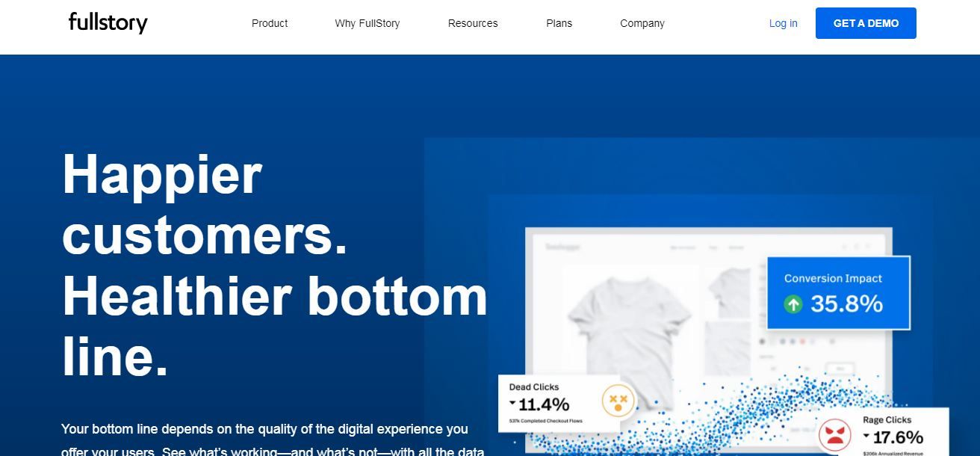Go to the Plans page

pos(559,23)
